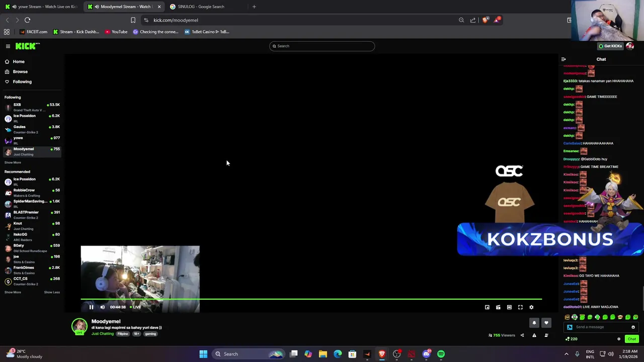Toggle theater mode
The width and height of the screenshot is (644, 362).
509,307
